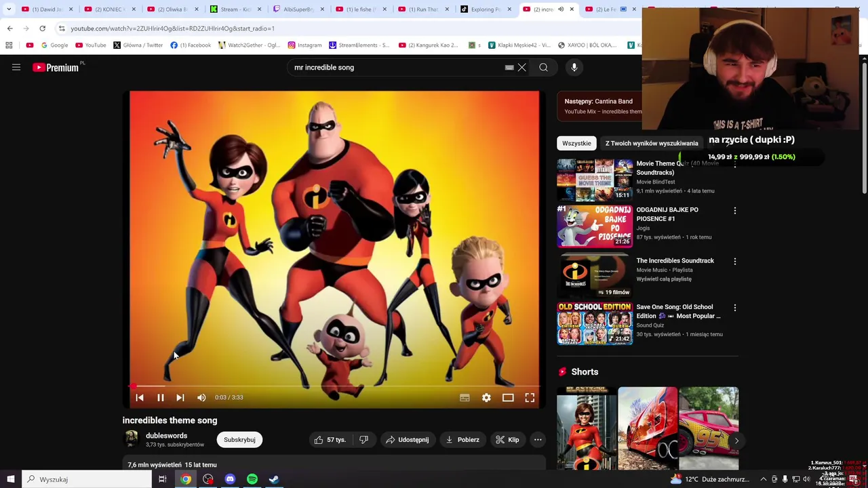Open dubleswords channel name link
The image size is (868, 488).
[x=166, y=436]
